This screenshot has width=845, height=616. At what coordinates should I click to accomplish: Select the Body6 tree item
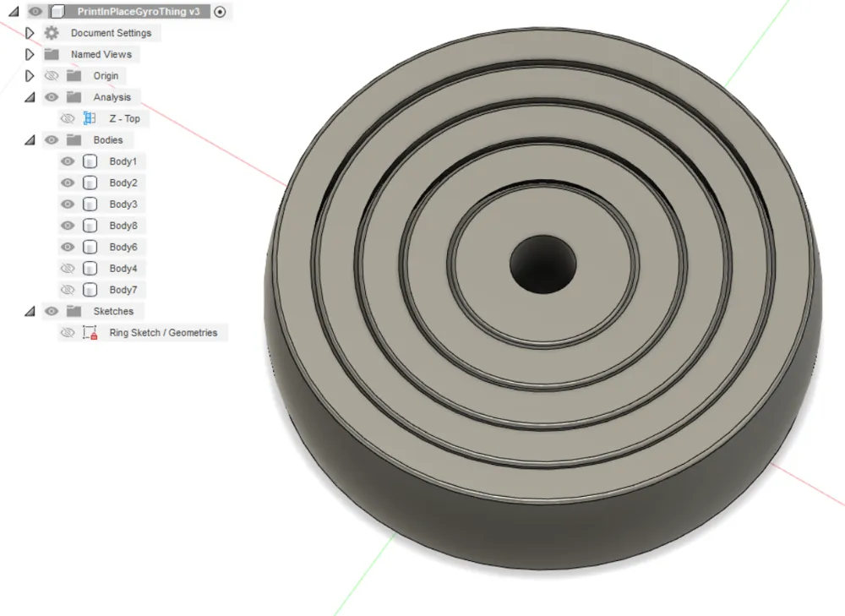pyautogui.click(x=123, y=247)
